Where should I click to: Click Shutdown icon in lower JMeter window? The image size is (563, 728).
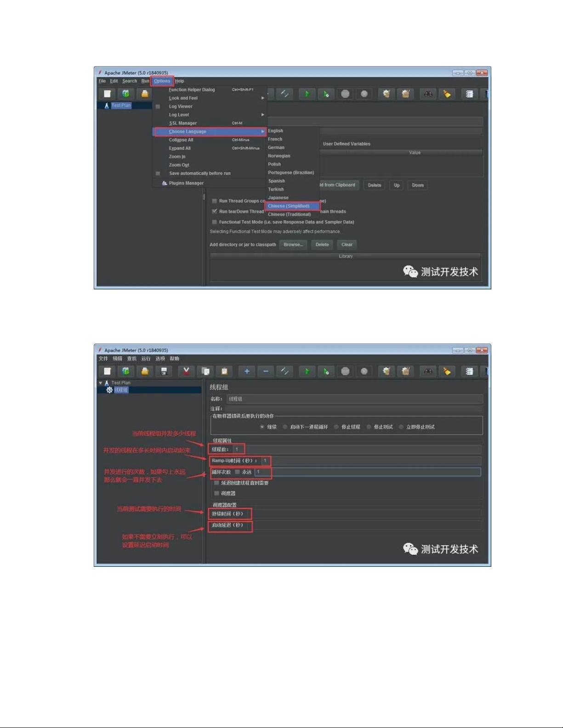(364, 371)
